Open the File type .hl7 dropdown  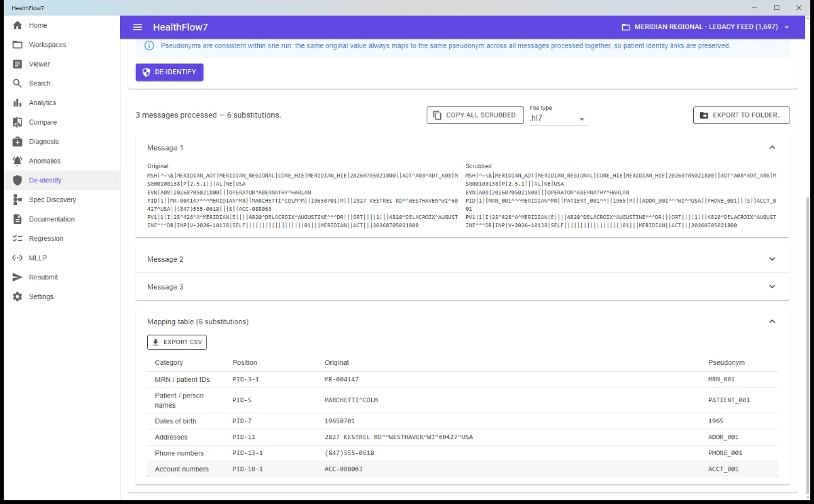coord(558,119)
